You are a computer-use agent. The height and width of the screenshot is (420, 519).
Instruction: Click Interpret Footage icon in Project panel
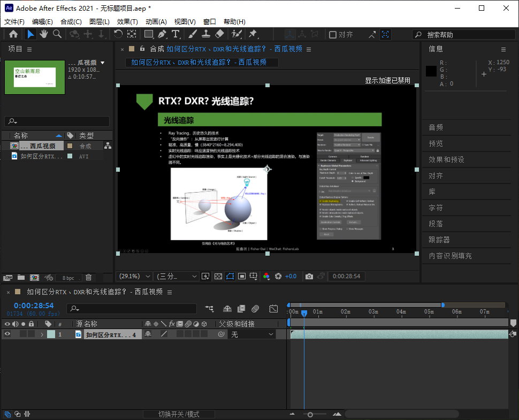pos(7,278)
